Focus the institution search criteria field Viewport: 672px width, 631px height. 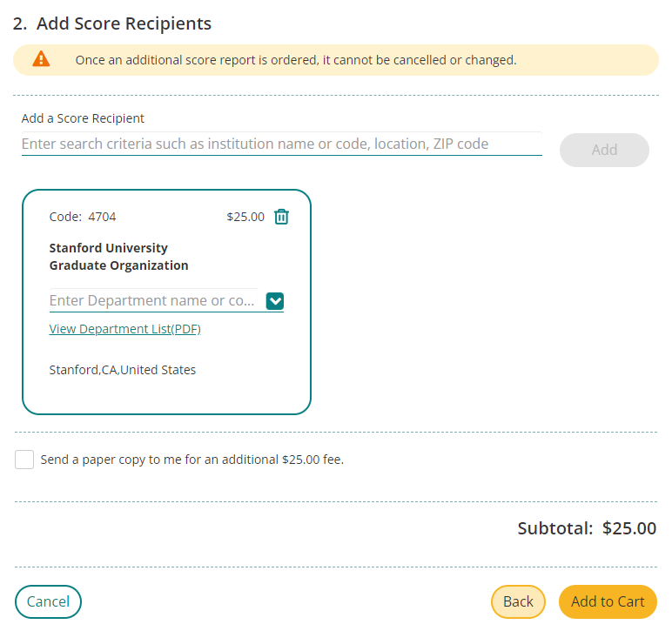click(281, 144)
